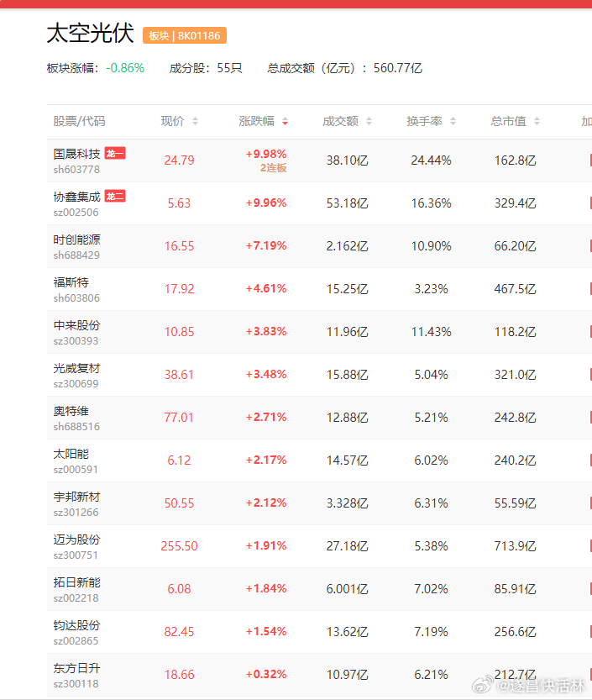Viewport: 592px width, 700px height.
Task: Click stock code sz300393
Action: coord(76,341)
